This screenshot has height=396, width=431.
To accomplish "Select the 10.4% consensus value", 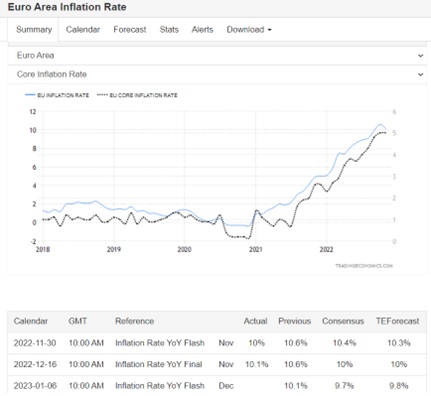I will pyautogui.click(x=345, y=343).
